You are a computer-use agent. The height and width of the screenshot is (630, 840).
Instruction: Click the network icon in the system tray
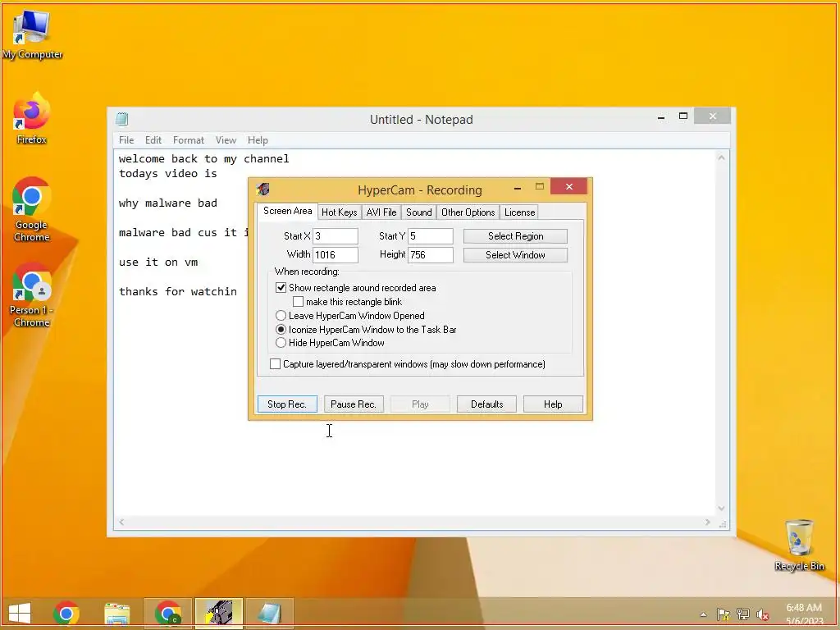[743, 614]
